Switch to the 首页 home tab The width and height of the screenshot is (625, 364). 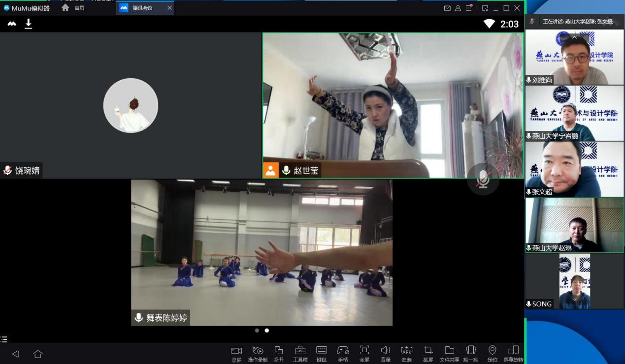coord(73,8)
